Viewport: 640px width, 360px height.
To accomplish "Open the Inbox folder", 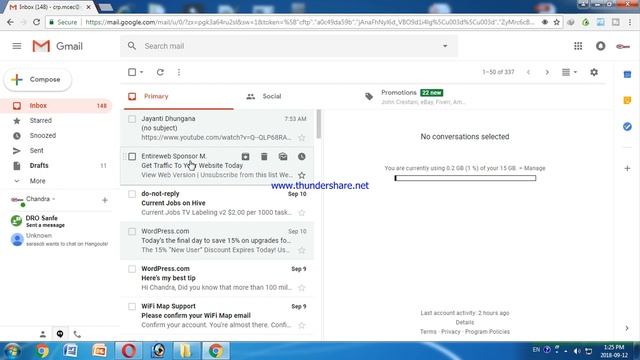I will (56, 106).
